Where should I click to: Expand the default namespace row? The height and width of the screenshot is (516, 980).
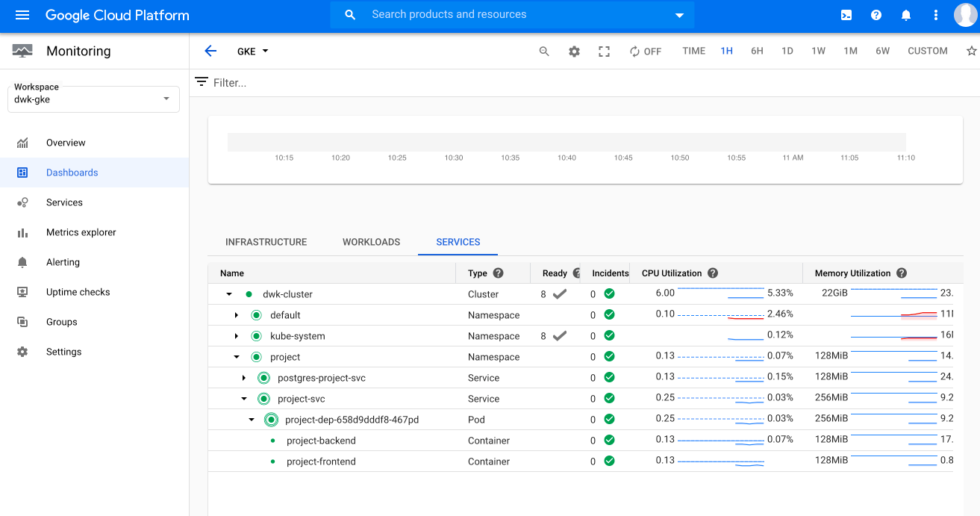[237, 315]
